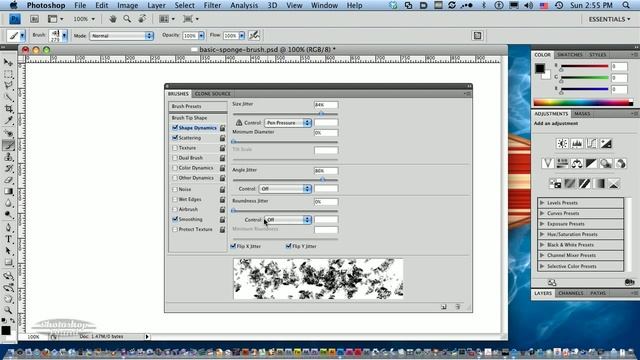Select the Eraser tool

[x=8, y=180]
